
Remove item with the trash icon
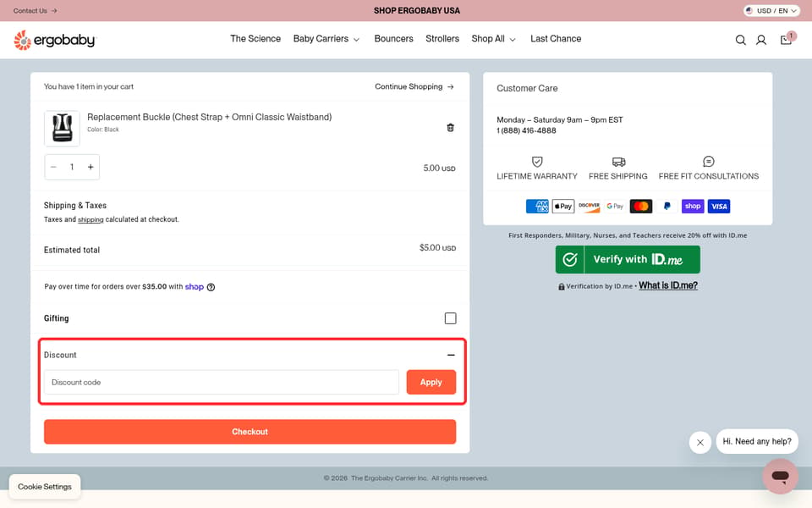pyautogui.click(x=450, y=128)
